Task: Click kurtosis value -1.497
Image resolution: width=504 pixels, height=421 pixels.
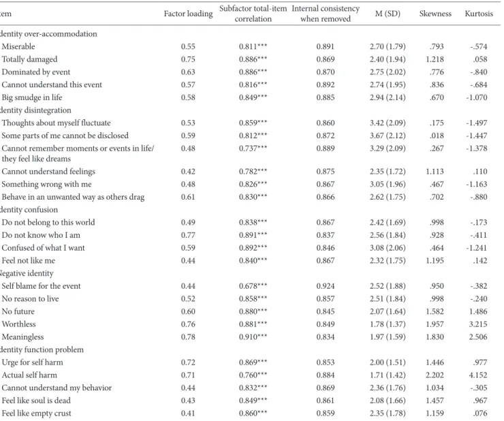Action: click(477, 123)
